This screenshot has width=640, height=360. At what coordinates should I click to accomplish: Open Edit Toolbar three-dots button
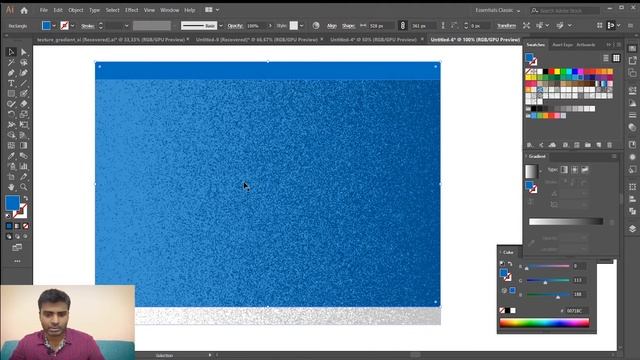[x=17, y=261]
